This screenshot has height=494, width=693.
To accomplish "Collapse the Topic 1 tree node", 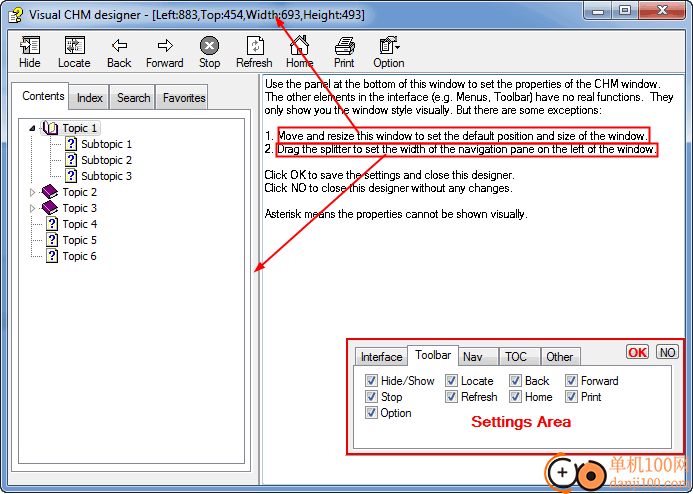I will (32, 129).
